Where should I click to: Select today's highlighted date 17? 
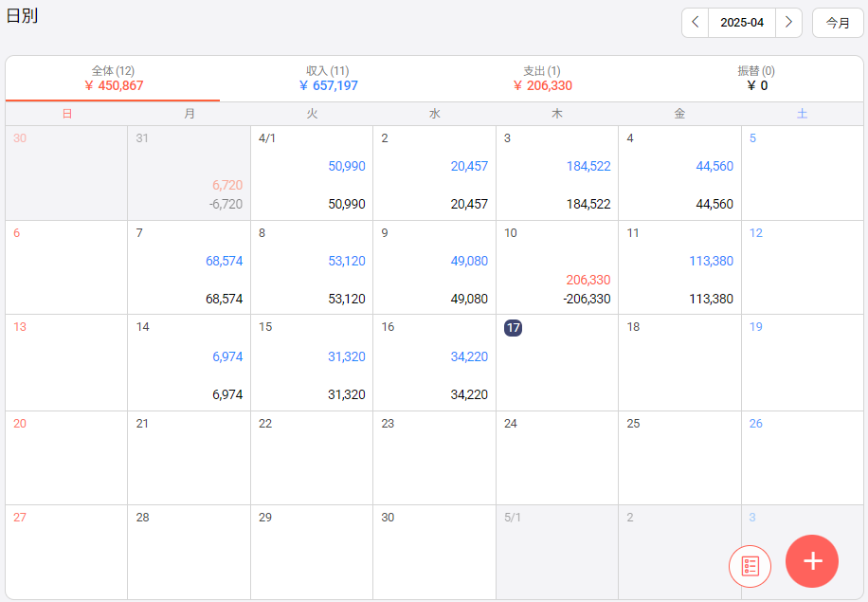coord(514,328)
